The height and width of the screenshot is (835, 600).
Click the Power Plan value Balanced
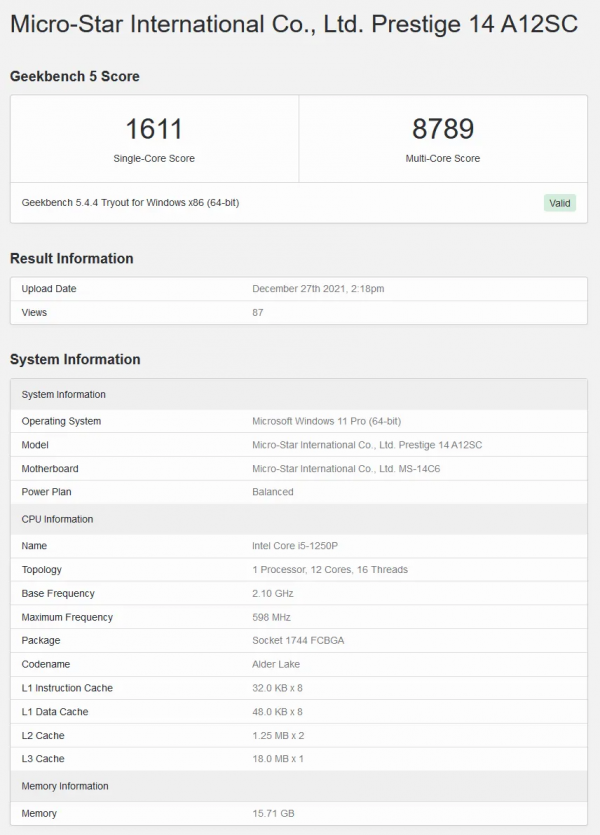(273, 492)
